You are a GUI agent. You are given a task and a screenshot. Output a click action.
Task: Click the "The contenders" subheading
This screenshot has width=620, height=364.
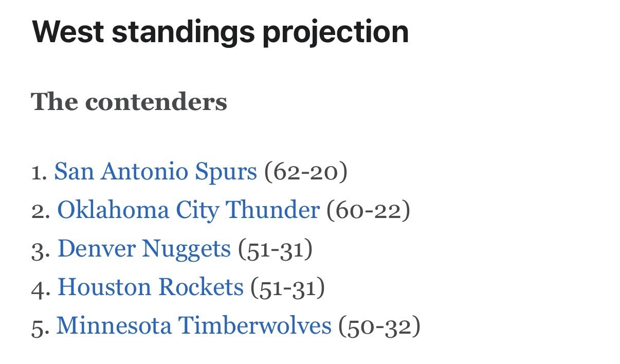coord(129,101)
